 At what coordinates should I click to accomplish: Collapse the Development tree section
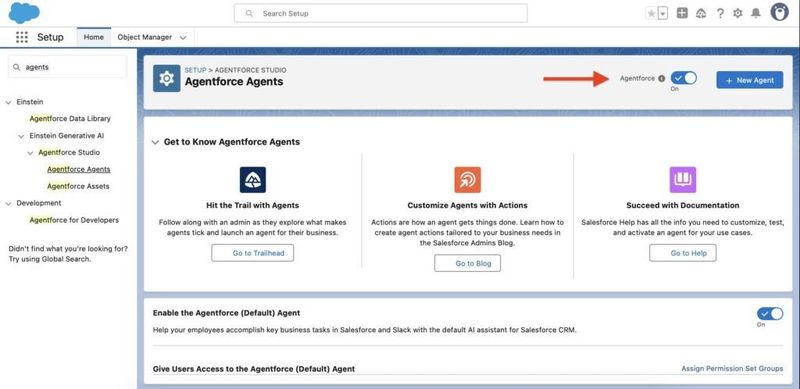tap(8, 203)
